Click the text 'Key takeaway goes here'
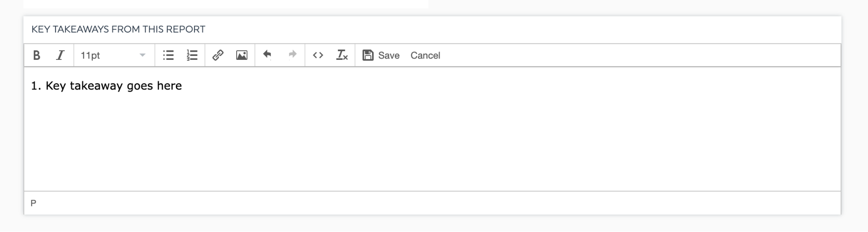Viewport: 868px width, 232px height. point(114,86)
